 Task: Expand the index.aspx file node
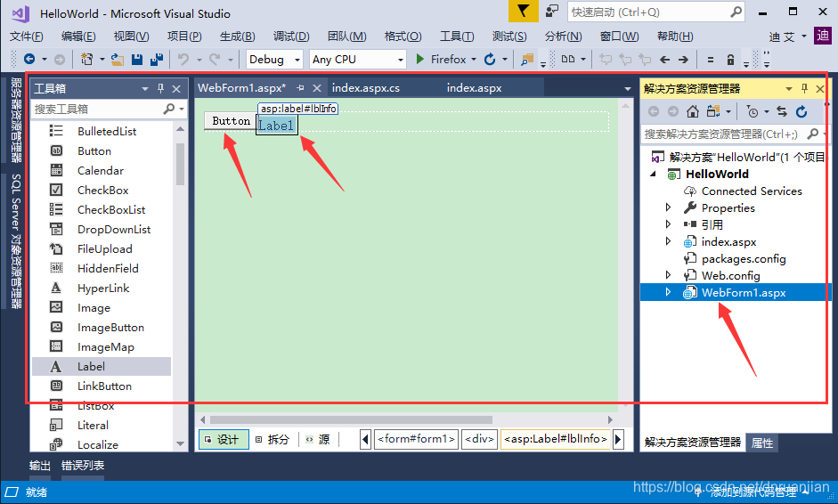tap(668, 241)
